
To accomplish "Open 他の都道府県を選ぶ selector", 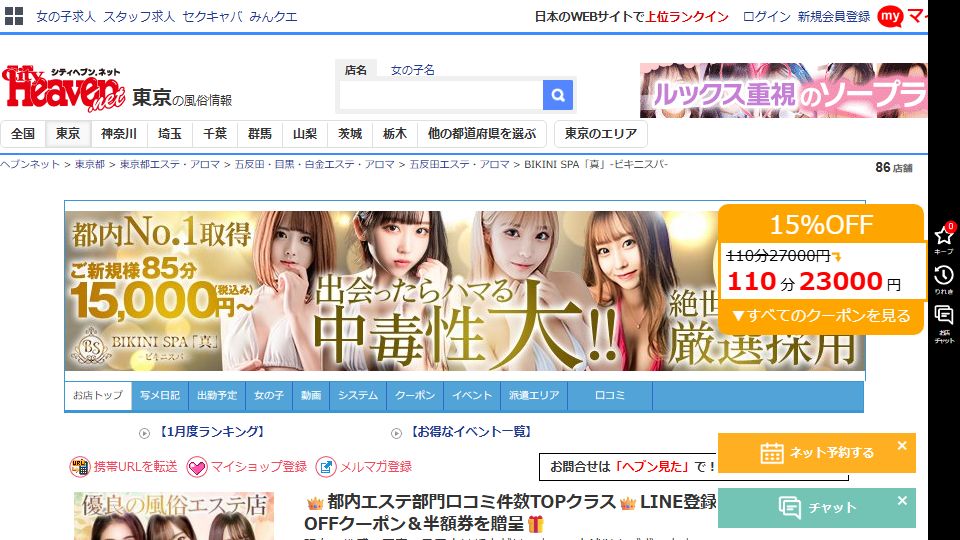I will coord(482,133).
